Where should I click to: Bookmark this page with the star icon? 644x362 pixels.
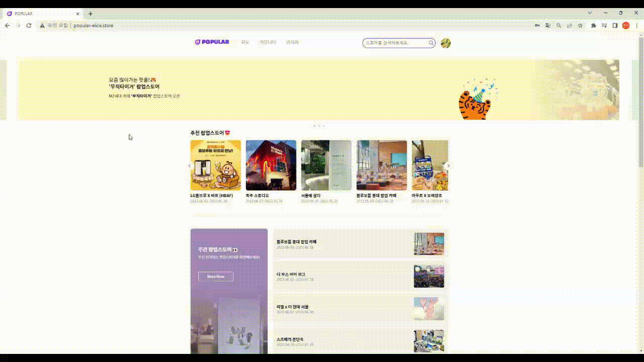(x=580, y=26)
